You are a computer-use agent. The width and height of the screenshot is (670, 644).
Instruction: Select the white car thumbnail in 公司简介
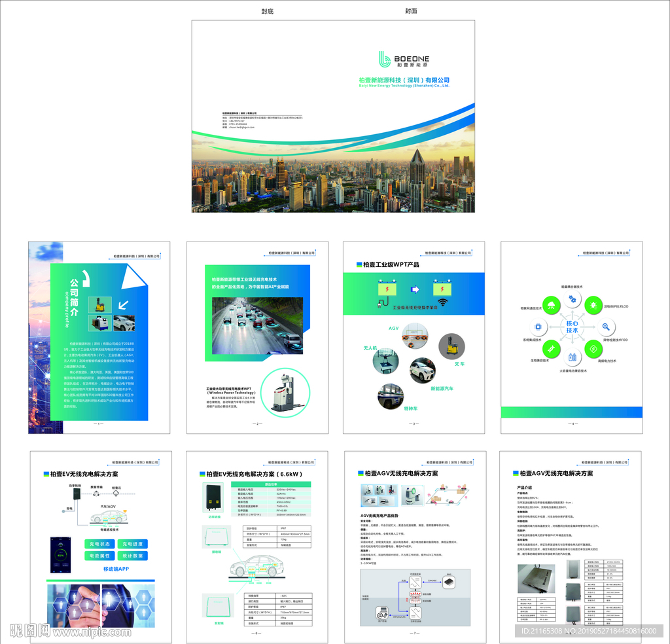click(124, 323)
